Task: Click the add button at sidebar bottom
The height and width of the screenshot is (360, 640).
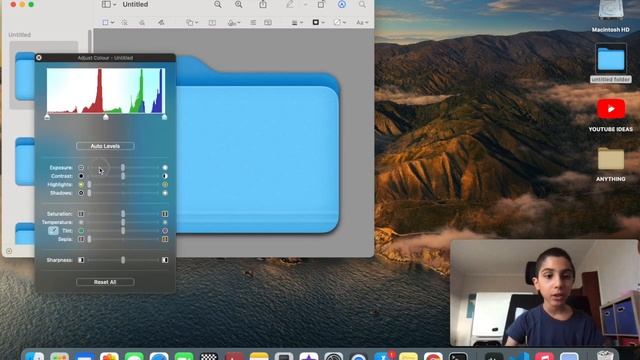Action: pos(9,251)
